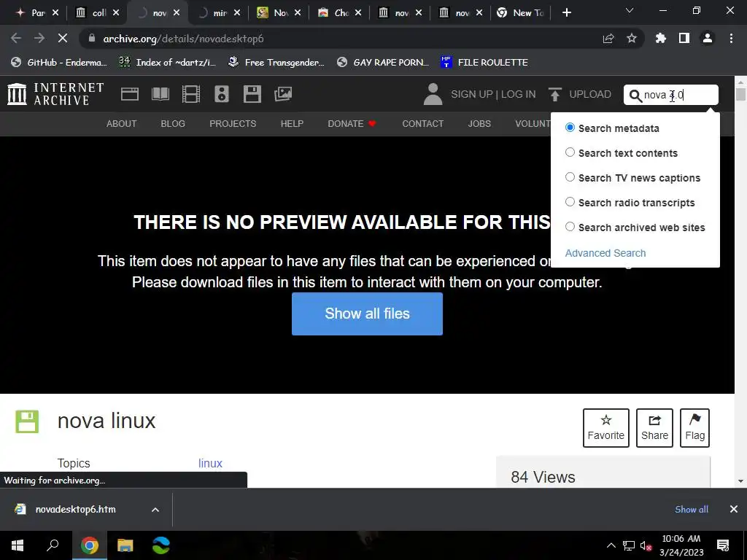
Task: Open the JOBS menu item
Action: (x=479, y=124)
